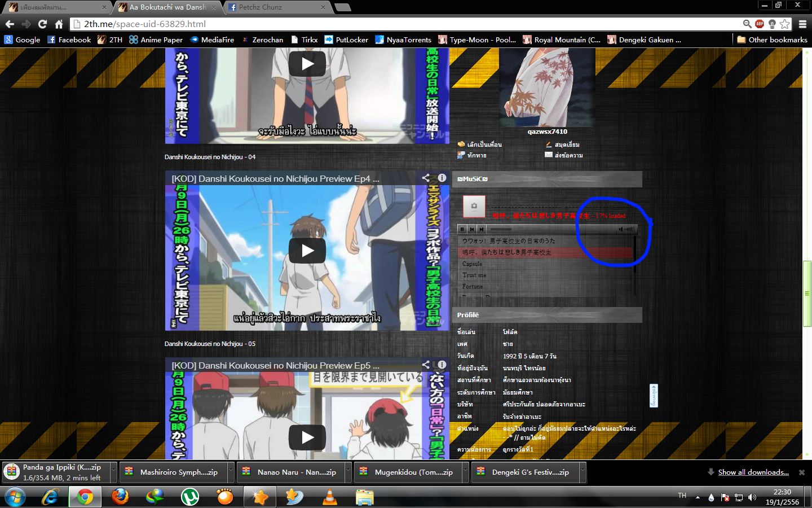This screenshot has width=812, height=508.
Task: Show hidden system tray icons
Action: click(x=698, y=497)
